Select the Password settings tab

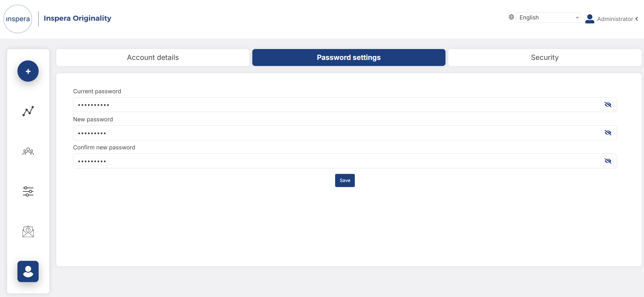click(349, 57)
